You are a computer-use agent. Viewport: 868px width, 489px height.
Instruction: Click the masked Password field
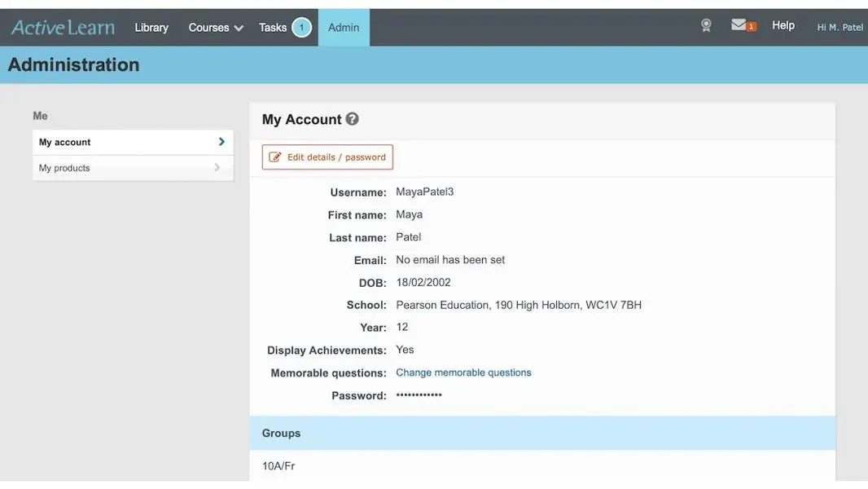(418, 394)
